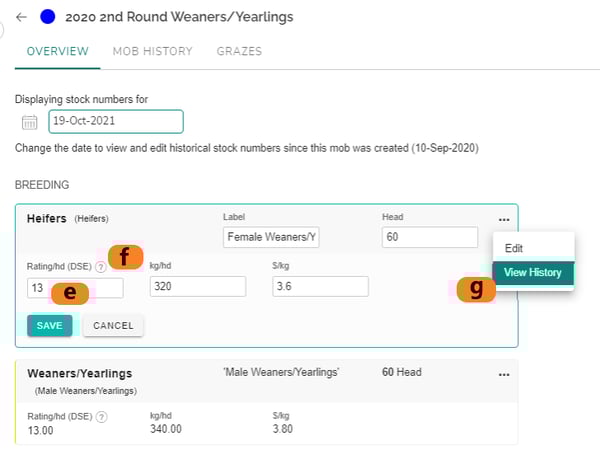This screenshot has height=450, width=600.
Task: Switch to the Overview tab
Action: coord(58,51)
